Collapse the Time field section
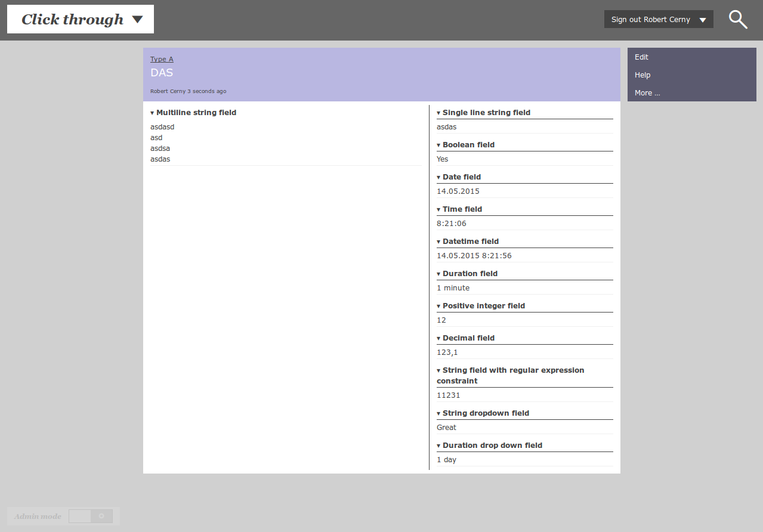 click(x=439, y=209)
